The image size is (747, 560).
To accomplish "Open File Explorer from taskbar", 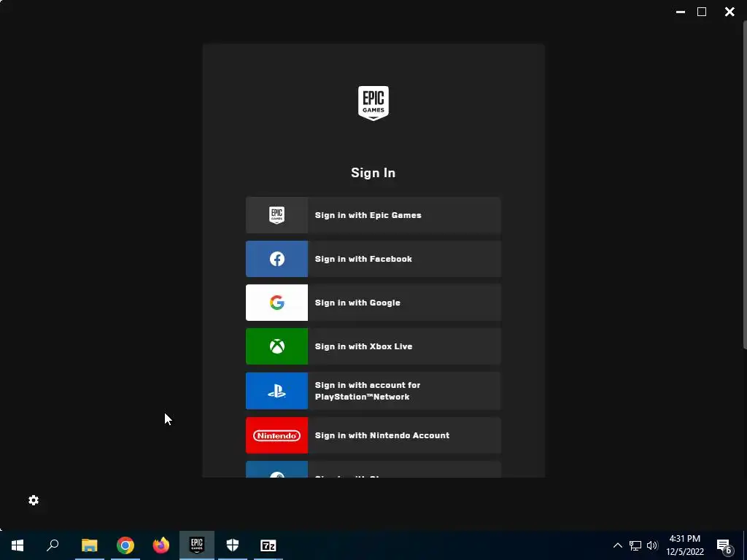I will (89, 545).
